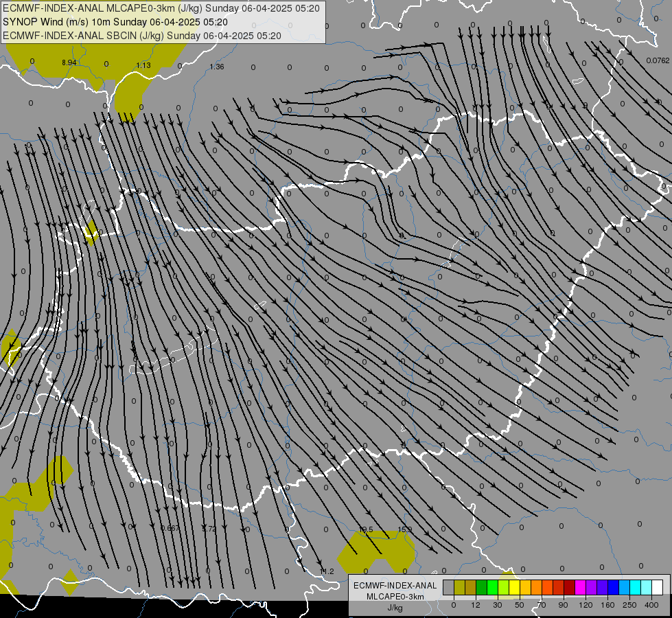Click the map value 11.2
Viewport: 672px width, 618px height.
coord(327,571)
